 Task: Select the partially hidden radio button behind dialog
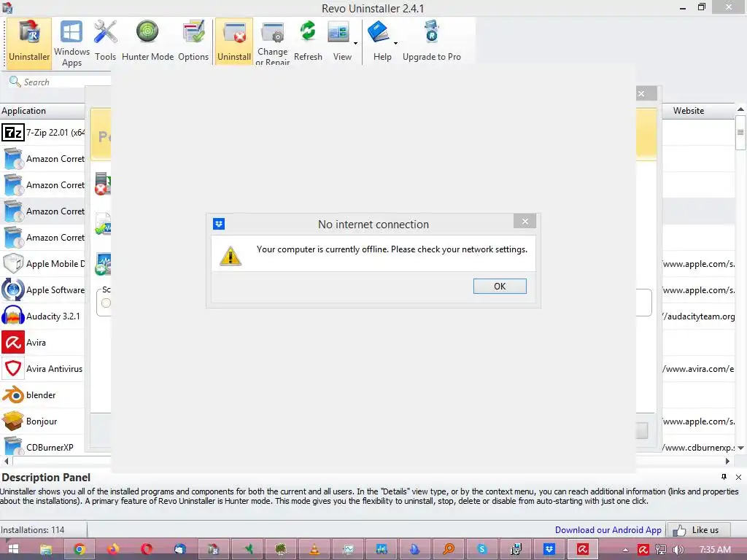coord(106,303)
